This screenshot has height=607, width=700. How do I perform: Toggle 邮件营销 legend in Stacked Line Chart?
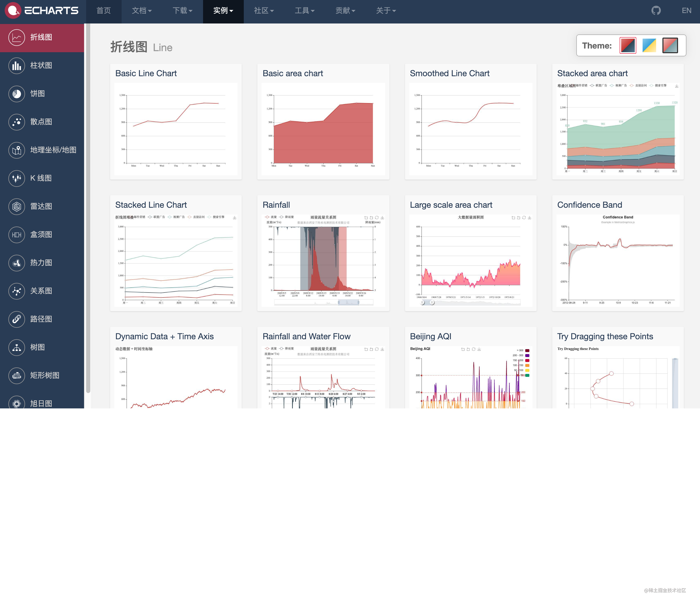(140, 217)
